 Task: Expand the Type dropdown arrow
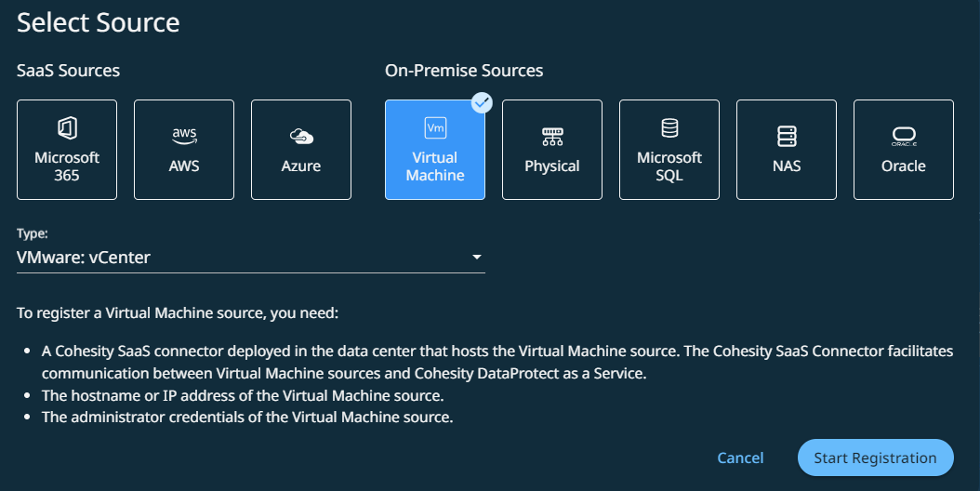click(477, 257)
